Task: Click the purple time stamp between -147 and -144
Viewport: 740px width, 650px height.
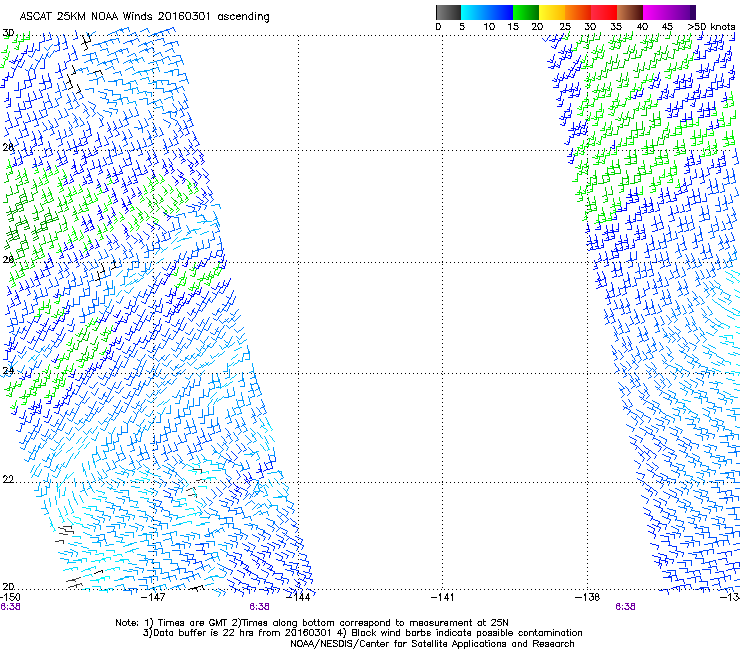Action: pyautogui.click(x=260, y=607)
